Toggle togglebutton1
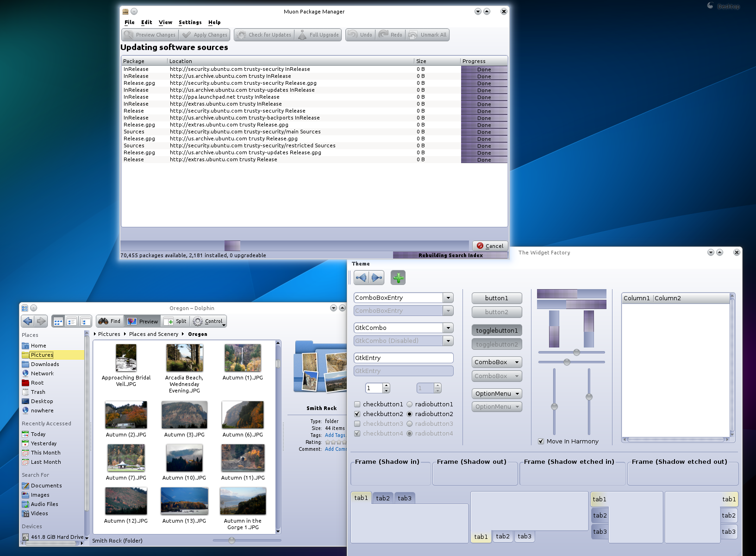Viewport: 756px width, 556px height. click(497, 330)
